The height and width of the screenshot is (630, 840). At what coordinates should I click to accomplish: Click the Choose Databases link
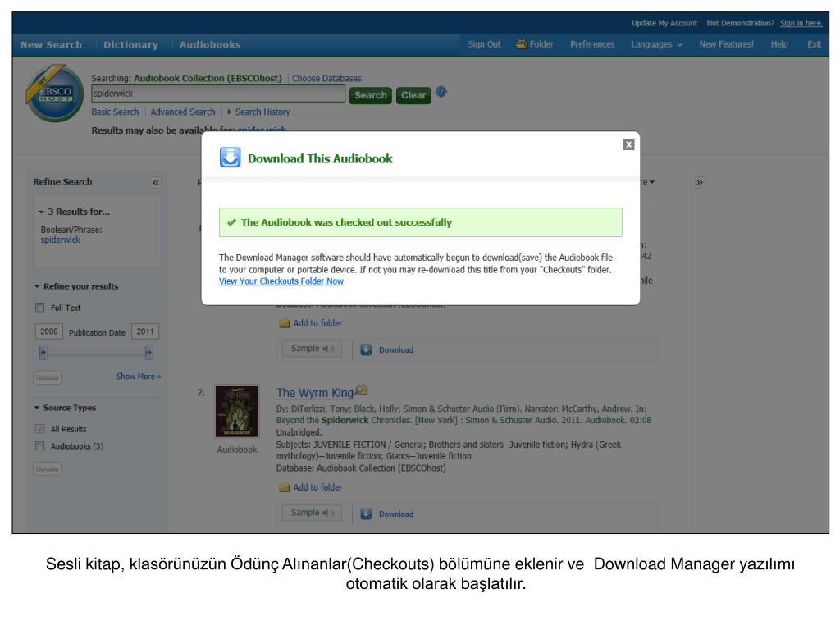tap(326, 78)
